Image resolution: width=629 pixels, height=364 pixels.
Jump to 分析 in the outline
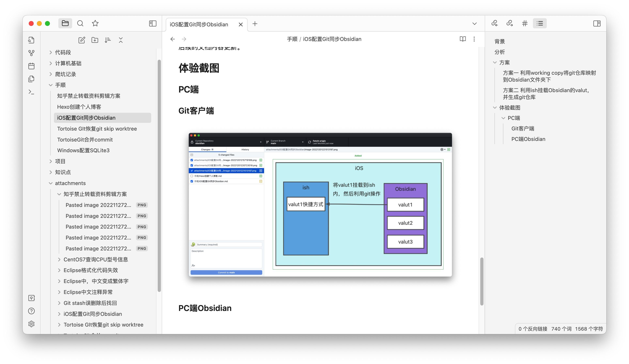tap(500, 52)
